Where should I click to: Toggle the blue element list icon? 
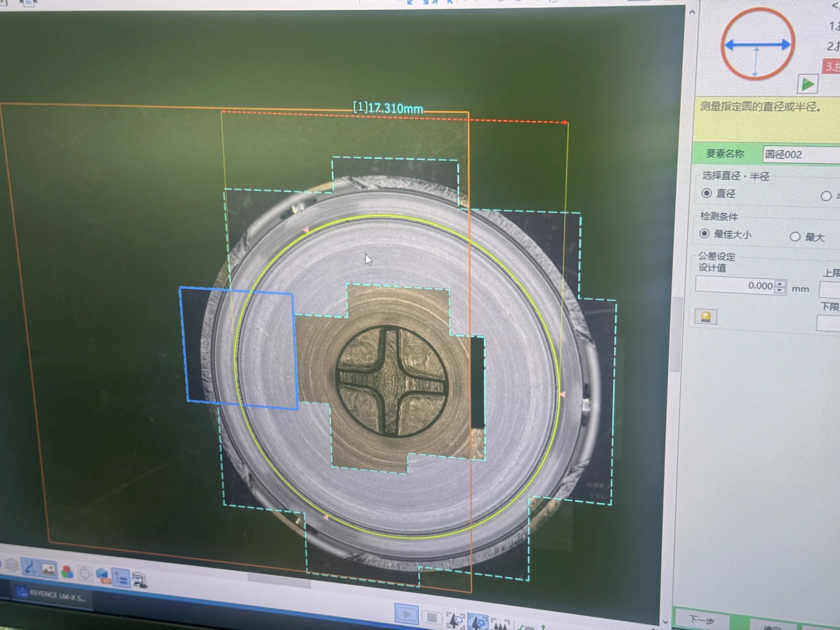pos(121,578)
